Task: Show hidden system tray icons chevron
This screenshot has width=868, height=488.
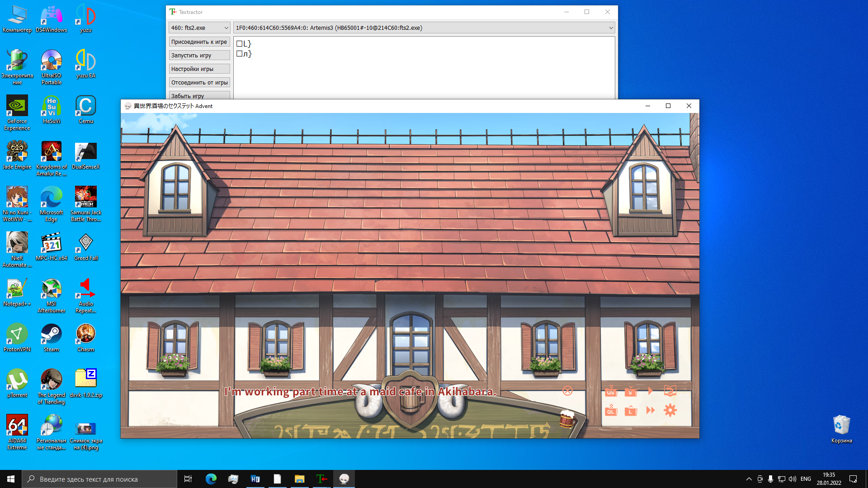Action: click(x=749, y=479)
